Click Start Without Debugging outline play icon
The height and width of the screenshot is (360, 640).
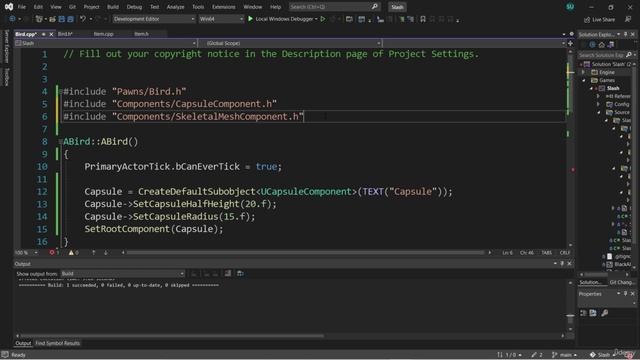pyautogui.click(x=323, y=19)
